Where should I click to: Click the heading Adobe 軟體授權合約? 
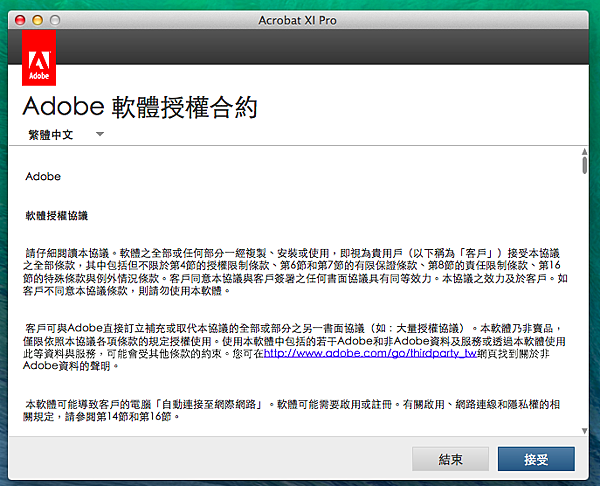coord(140,107)
